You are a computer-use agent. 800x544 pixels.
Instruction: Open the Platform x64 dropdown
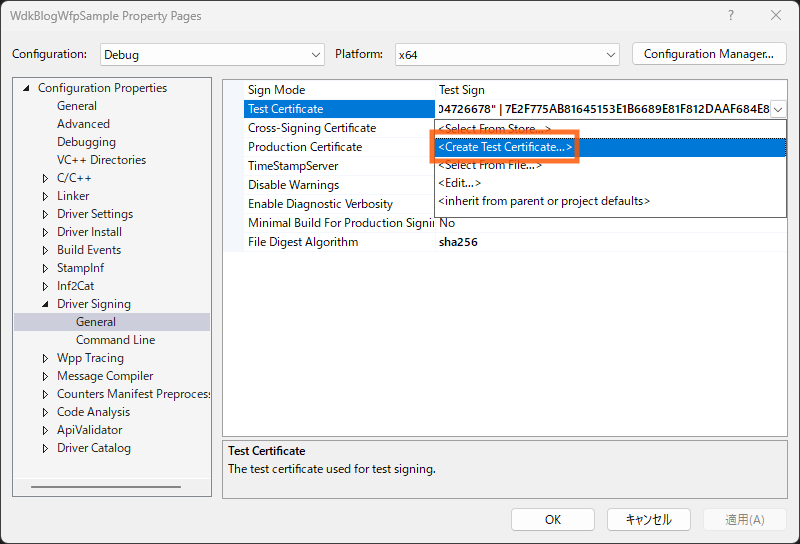click(506, 54)
